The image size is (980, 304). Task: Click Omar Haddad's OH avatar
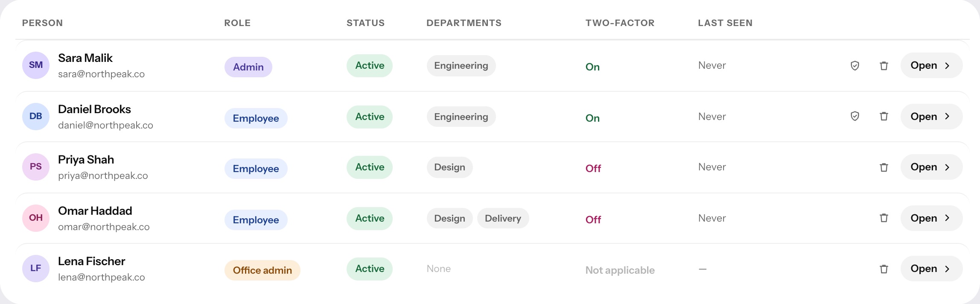click(36, 218)
